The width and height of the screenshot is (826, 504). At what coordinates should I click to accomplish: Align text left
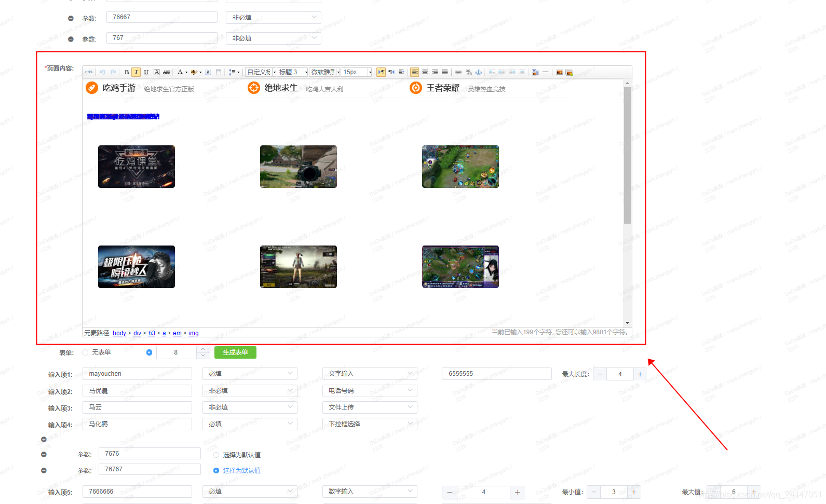point(415,72)
